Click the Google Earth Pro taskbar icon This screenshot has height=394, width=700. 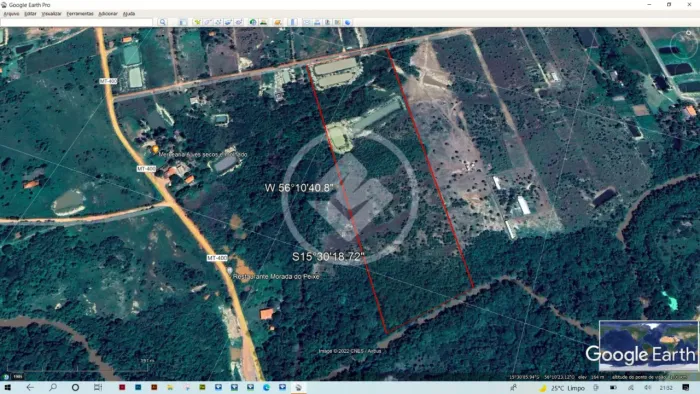click(298, 387)
